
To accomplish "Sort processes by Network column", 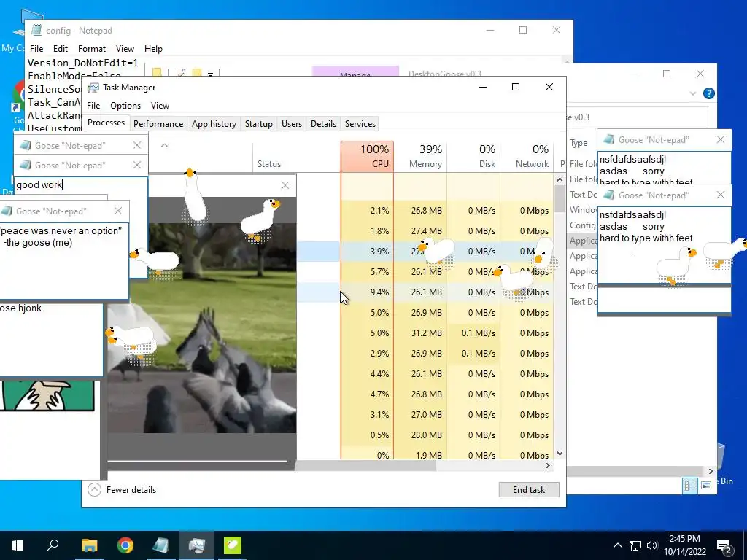I will click(x=527, y=156).
